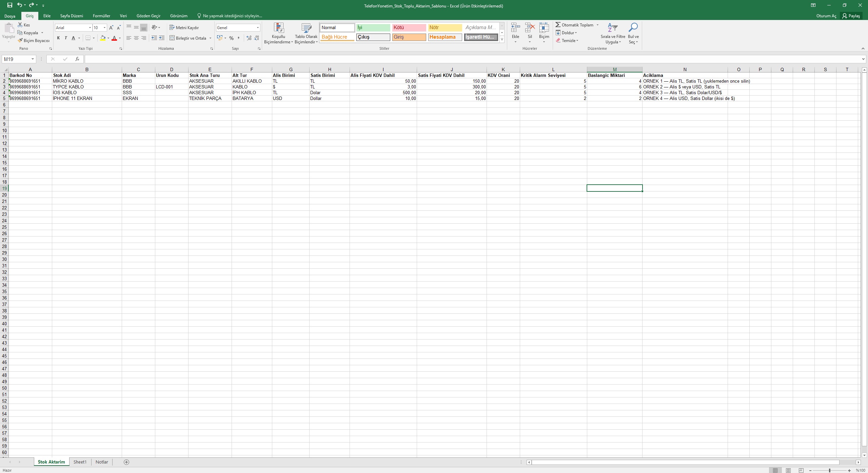Click the comma style icon
This screenshot has width=868, height=473.
(x=238, y=38)
